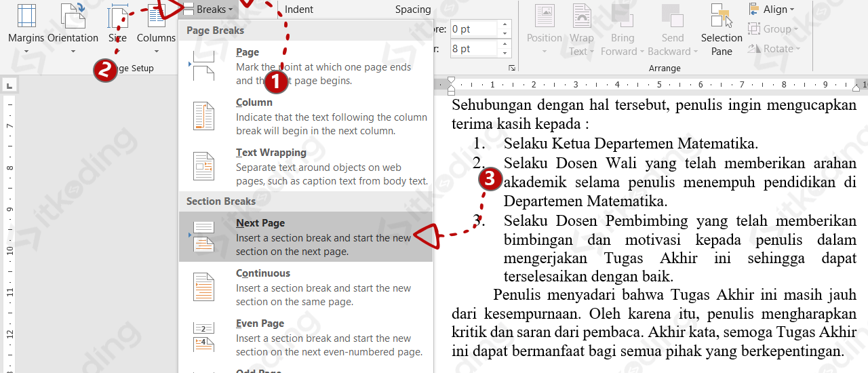Viewport: 868px width, 373px height.
Task: Increase the Spacing Before value
Action: click(x=505, y=25)
